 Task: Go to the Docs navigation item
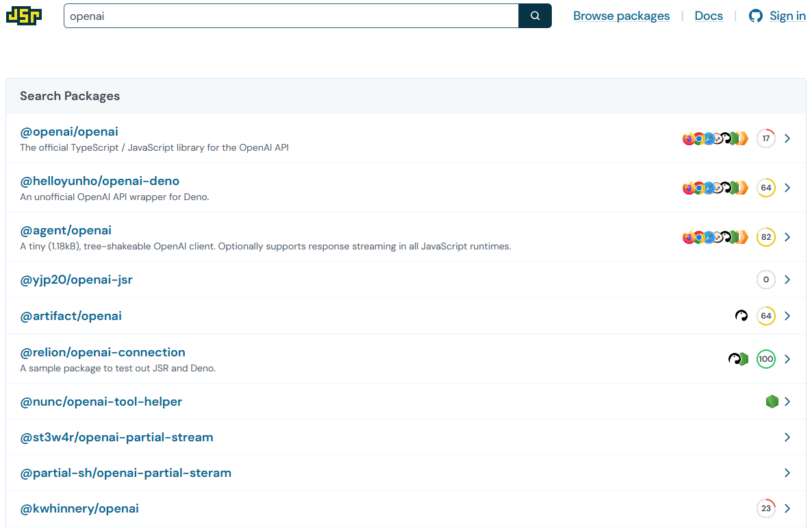pos(709,16)
